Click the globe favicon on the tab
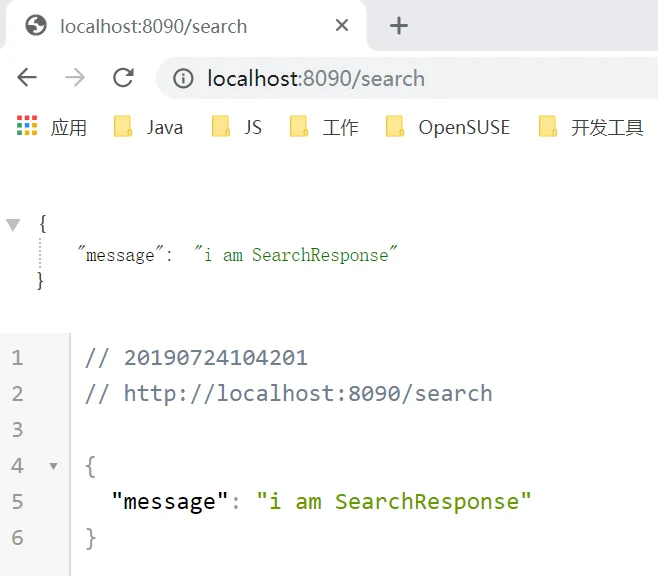Image resolution: width=658 pixels, height=576 pixels. [x=36, y=26]
